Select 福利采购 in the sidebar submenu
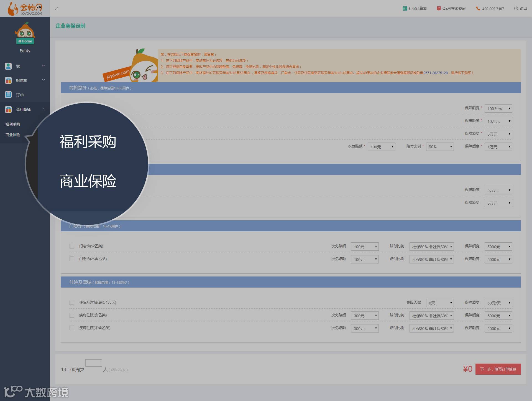This screenshot has height=401, width=532. [13, 124]
